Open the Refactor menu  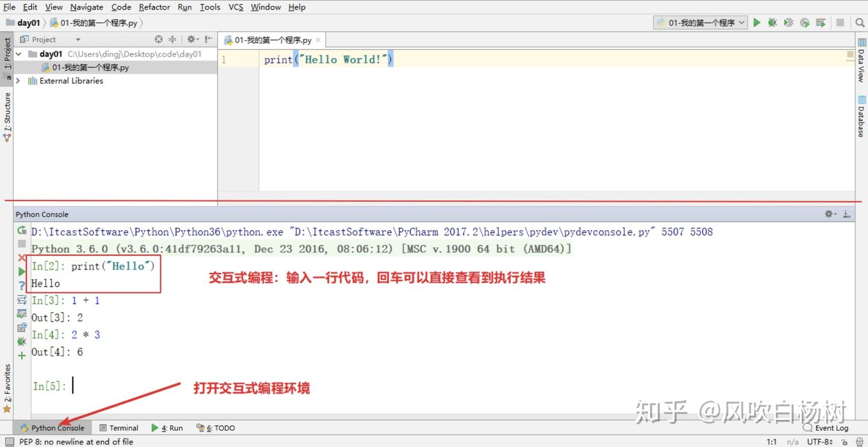coord(154,7)
